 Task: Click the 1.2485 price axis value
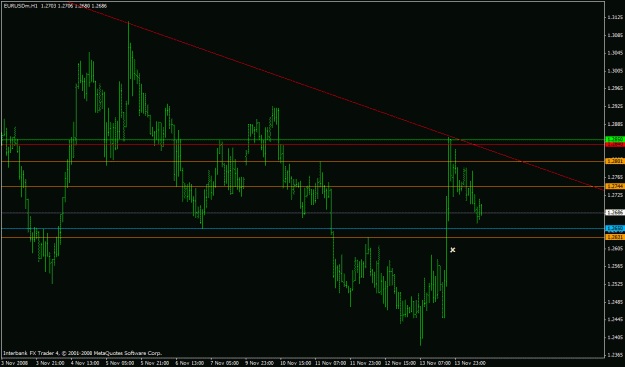614,301
